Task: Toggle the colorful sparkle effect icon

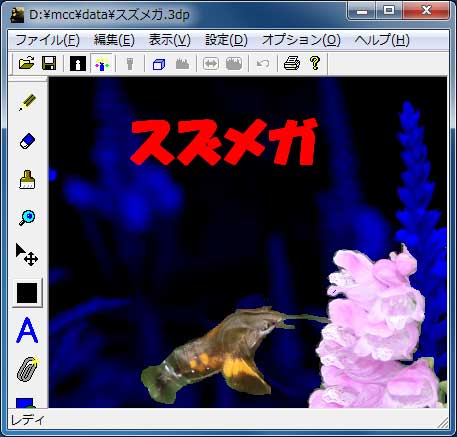Action: coord(102,63)
